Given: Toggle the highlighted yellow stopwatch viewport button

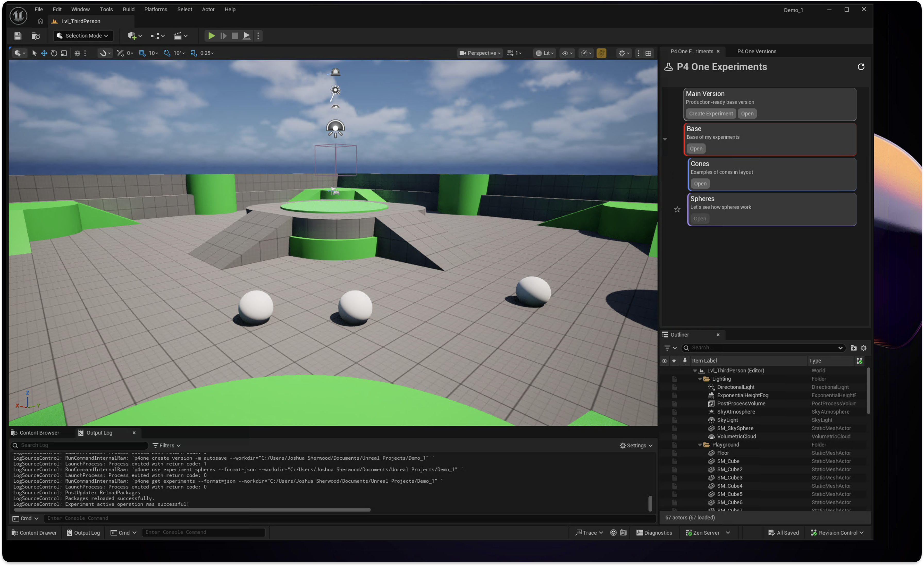Looking at the screenshot, I should (x=601, y=53).
